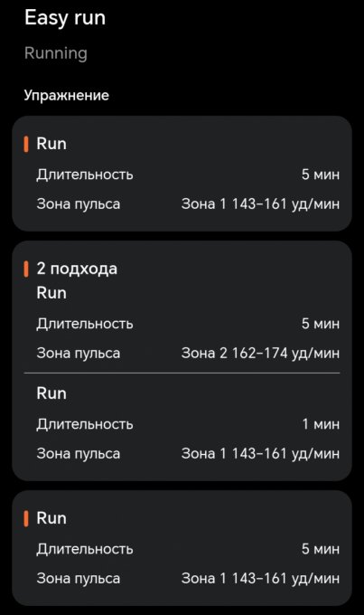Open the recovery Run step after the divider
Screen dimensions: 364x615
click(x=51, y=393)
